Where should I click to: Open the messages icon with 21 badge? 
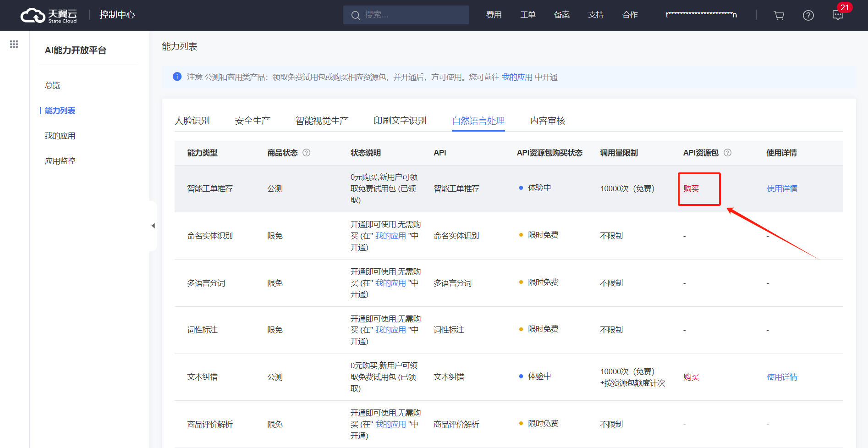pyautogui.click(x=838, y=15)
